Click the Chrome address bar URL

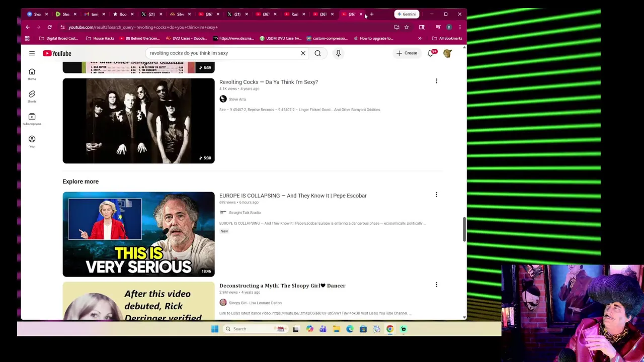click(x=143, y=27)
